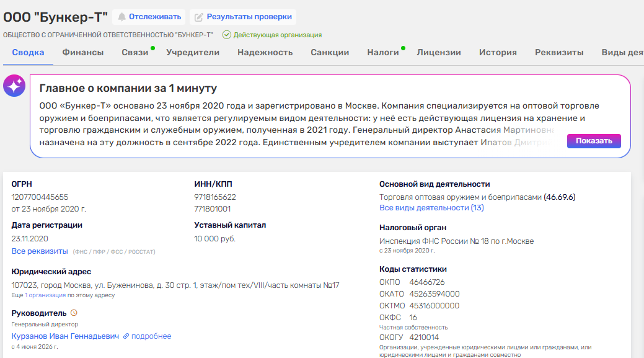Open the История tab
644x358 pixels.
click(x=498, y=53)
